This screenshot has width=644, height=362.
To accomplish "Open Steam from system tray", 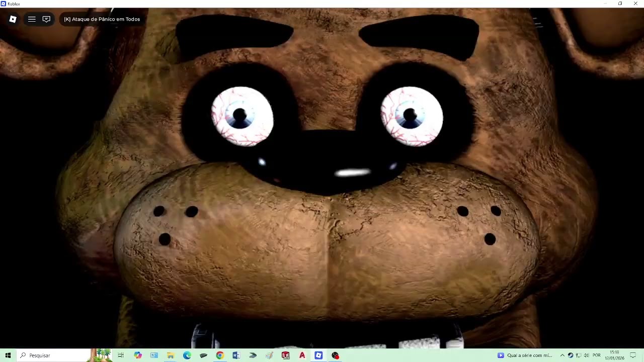I will click(x=570, y=355).
